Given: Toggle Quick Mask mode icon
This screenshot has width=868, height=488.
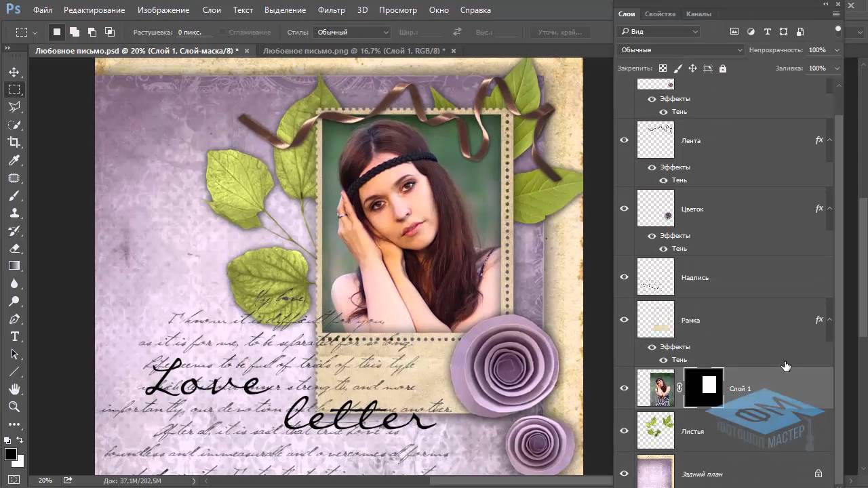Looking at the screenshot, I should (x=14, y=480).
